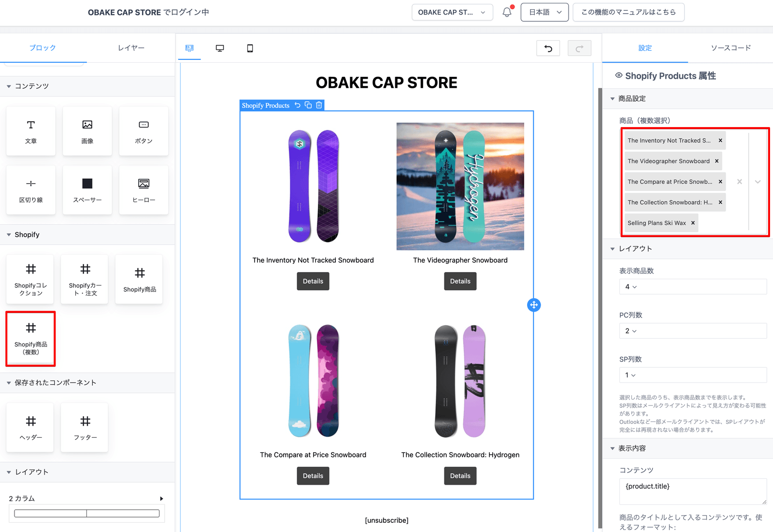This screenshot has width=773, height=532.
Task: Select the OBAKE CAP STORE heading
Action: [386, 83]
